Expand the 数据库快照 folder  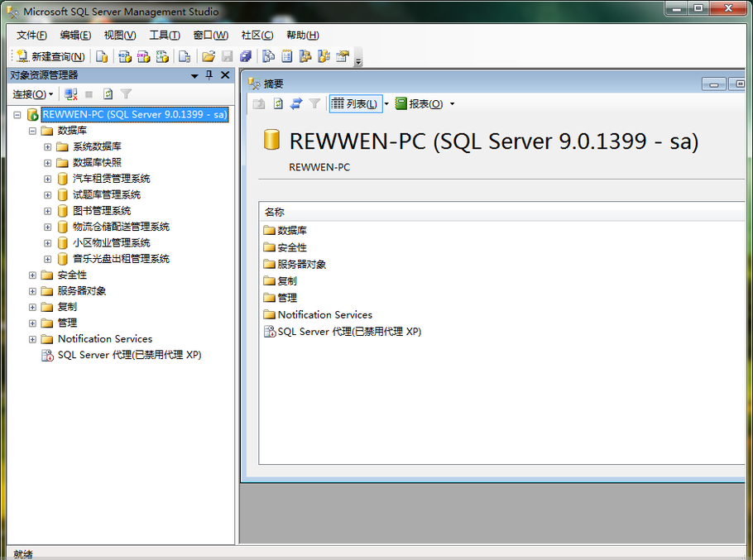(47, 163)
